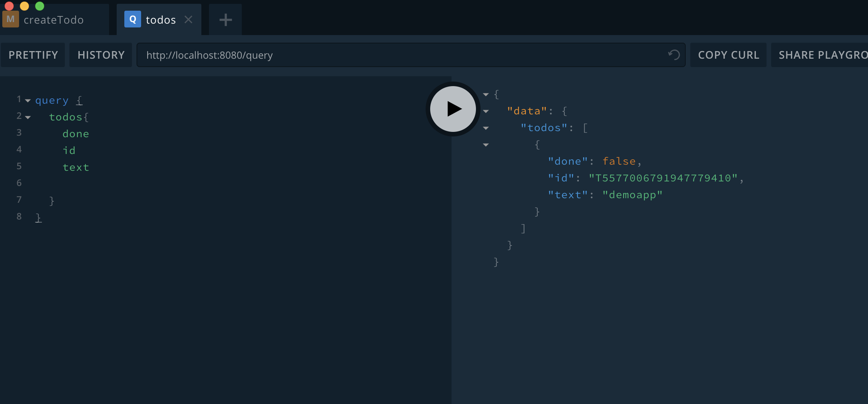
Task: Collapse the "data" object in response
Action: [x=486, y=111]
